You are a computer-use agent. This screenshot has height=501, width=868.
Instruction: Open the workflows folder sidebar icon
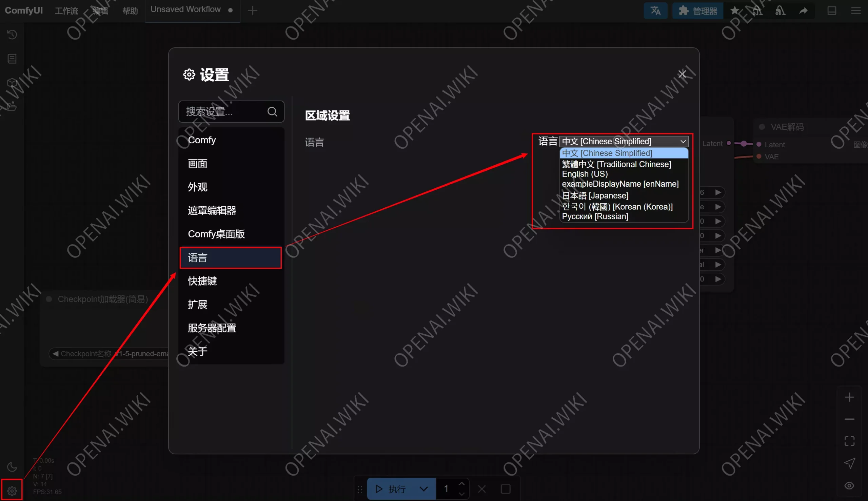[x=12, y=107]
